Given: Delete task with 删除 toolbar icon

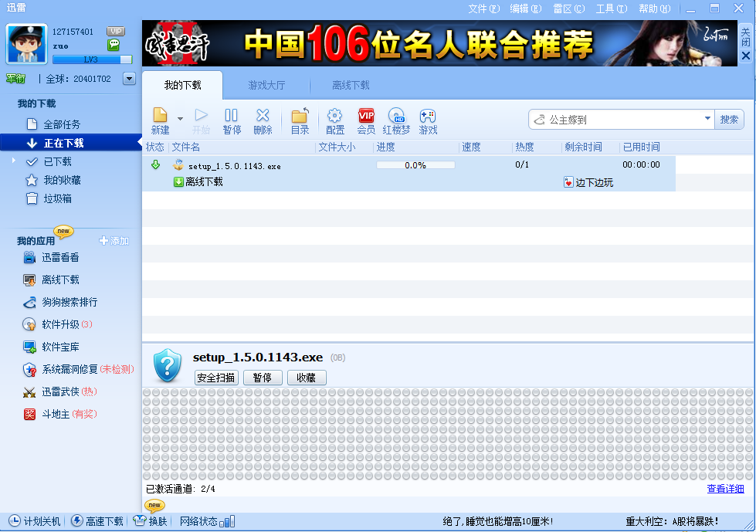Looking at the screenshot, I should coord(263,121).
